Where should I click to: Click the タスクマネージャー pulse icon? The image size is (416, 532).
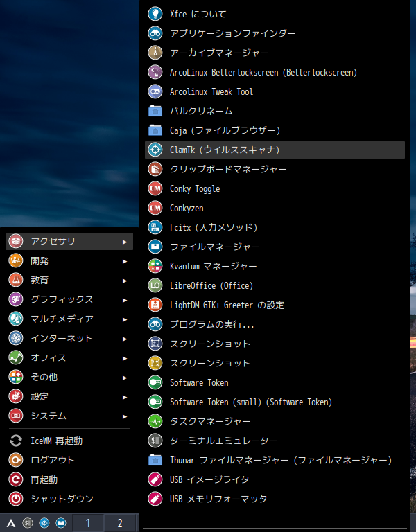[155, 421]
